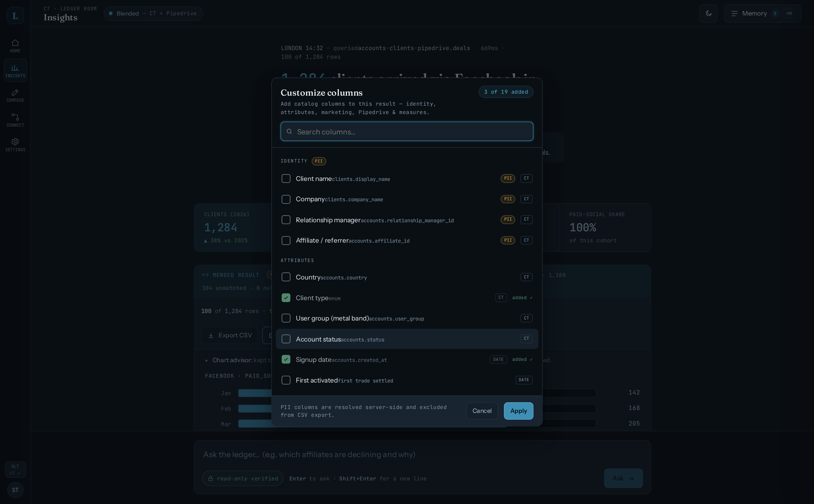The image size is (814, 504).
Task: Open the Connect section
Action: coord(15,120)
